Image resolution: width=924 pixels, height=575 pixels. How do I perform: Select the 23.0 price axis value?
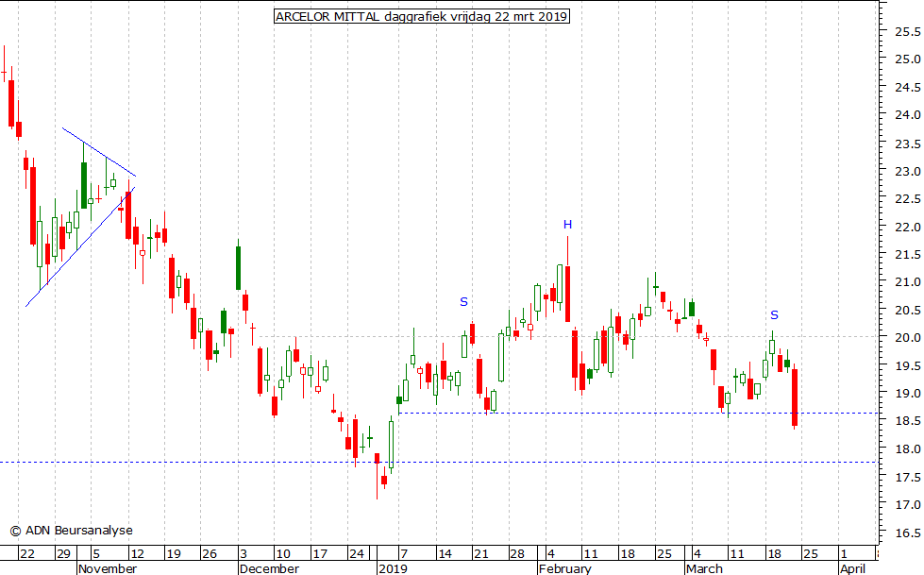(908, 171)
